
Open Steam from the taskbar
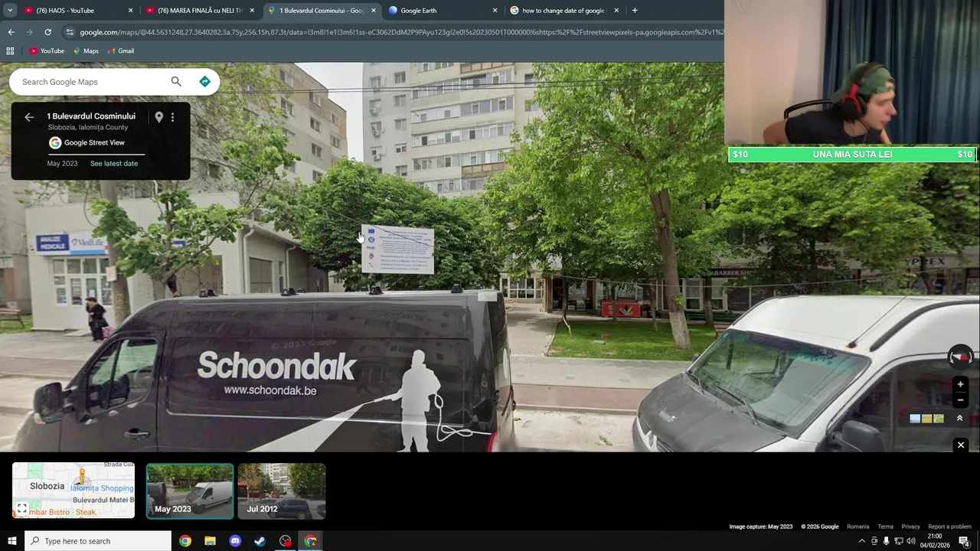260,541
